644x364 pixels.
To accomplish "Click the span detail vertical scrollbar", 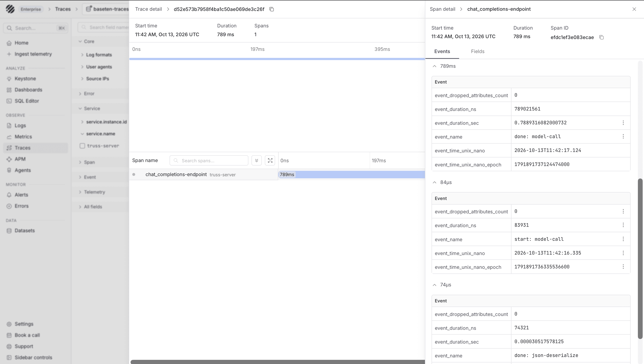I will pyautogui.click(x=640, y=258).
